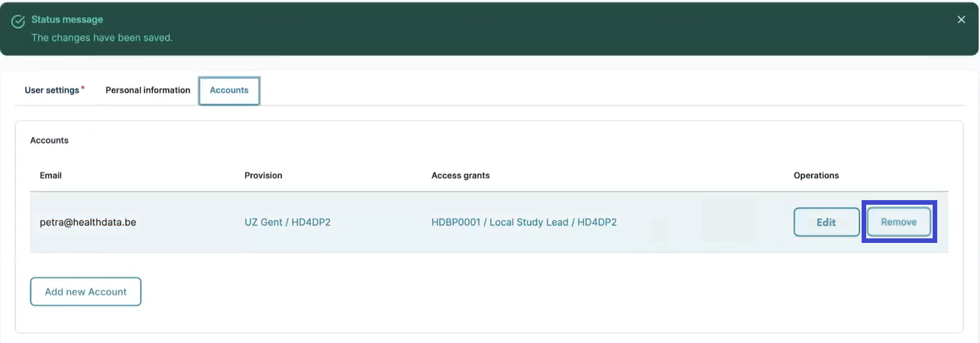Click 'The changes have been saved.' text
Screen dimensions: 980x343
[102, 37]
